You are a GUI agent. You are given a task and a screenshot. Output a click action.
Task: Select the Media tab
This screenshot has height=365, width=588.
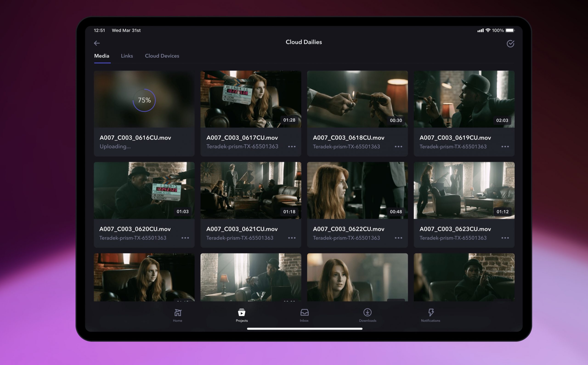102,56
